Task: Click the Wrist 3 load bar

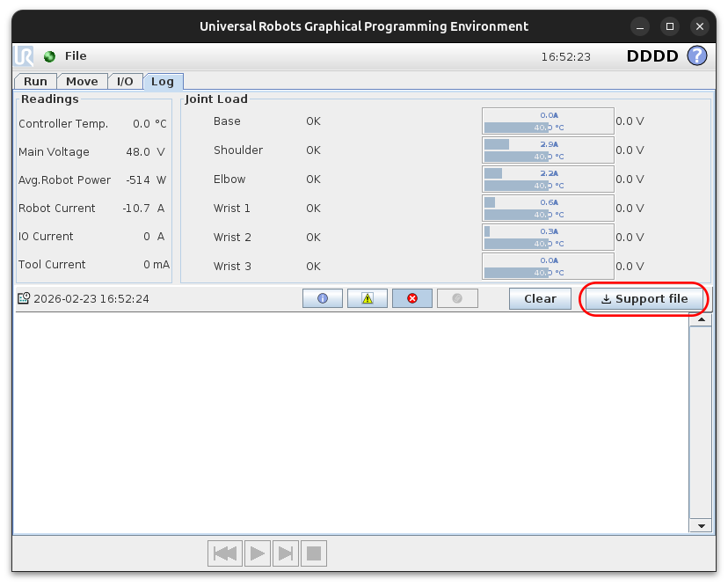Action: [x=548, y=267]
